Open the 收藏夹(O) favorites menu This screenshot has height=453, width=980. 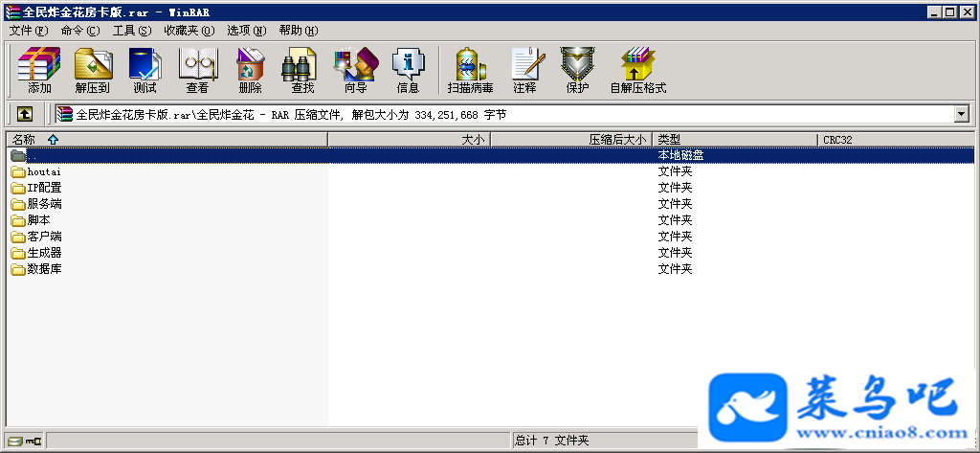189,30
